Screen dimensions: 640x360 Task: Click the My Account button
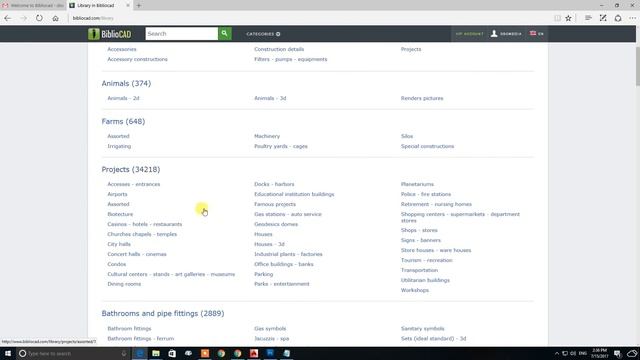469,34
